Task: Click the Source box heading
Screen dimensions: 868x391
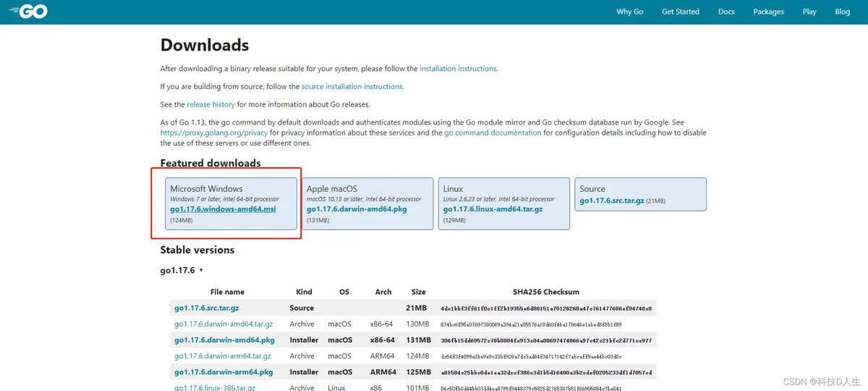Action: (592, 189)
